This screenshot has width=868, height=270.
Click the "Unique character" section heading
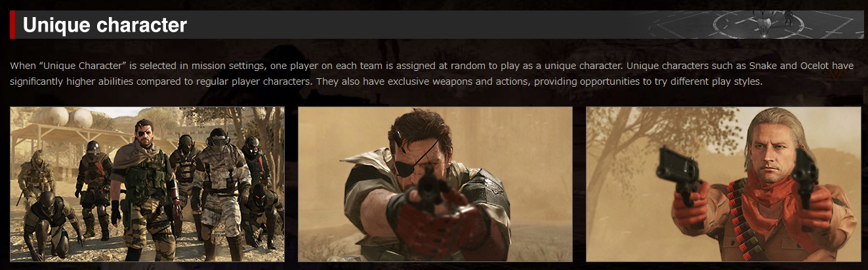coord(105,25)
